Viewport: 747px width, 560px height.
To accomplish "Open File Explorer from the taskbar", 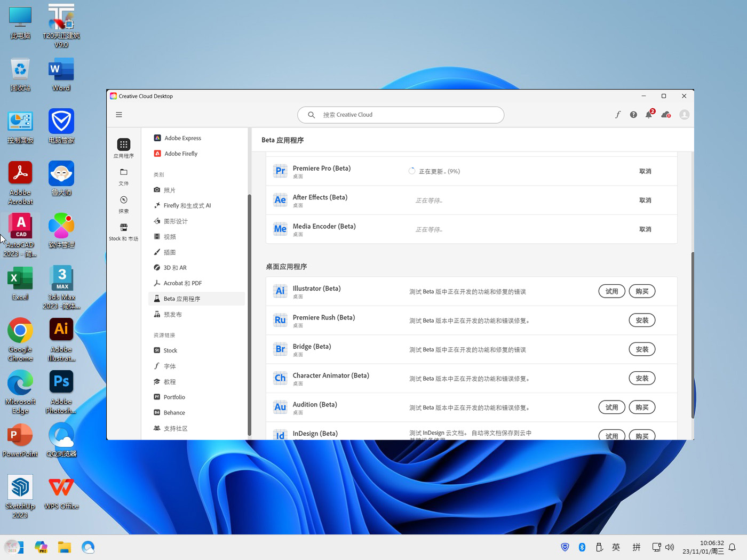I will 65,547.
